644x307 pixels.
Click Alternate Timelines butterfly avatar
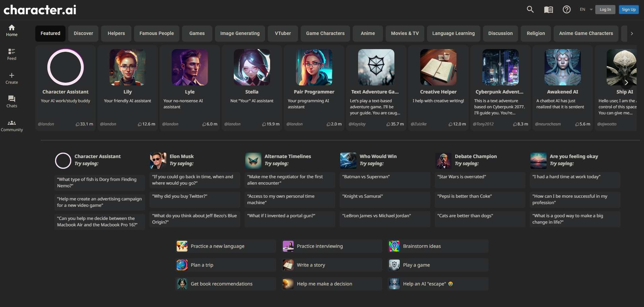(253, 161)
